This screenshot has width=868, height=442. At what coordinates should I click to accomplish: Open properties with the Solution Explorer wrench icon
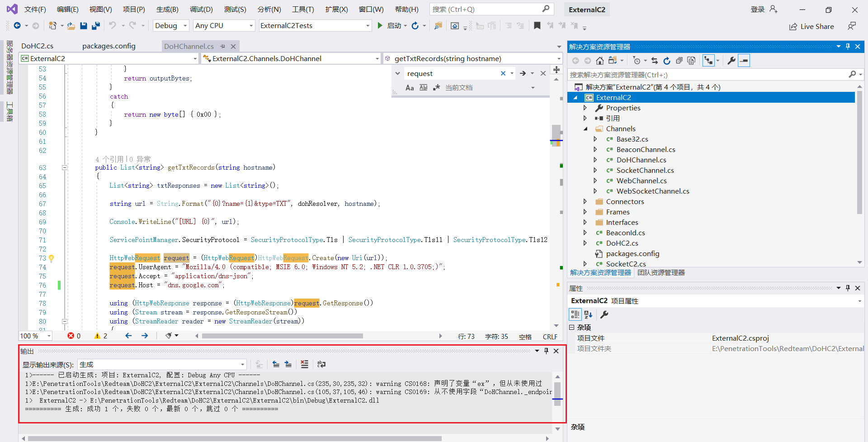point(731,61)
